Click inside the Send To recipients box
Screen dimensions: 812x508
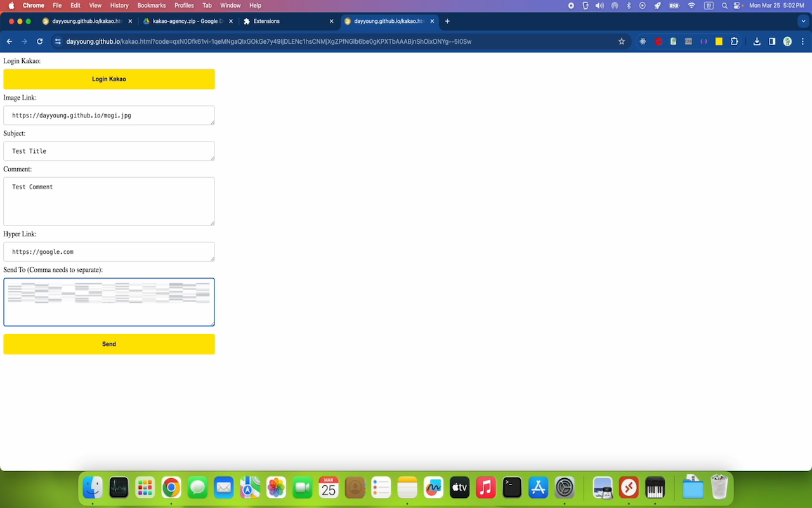109,302
